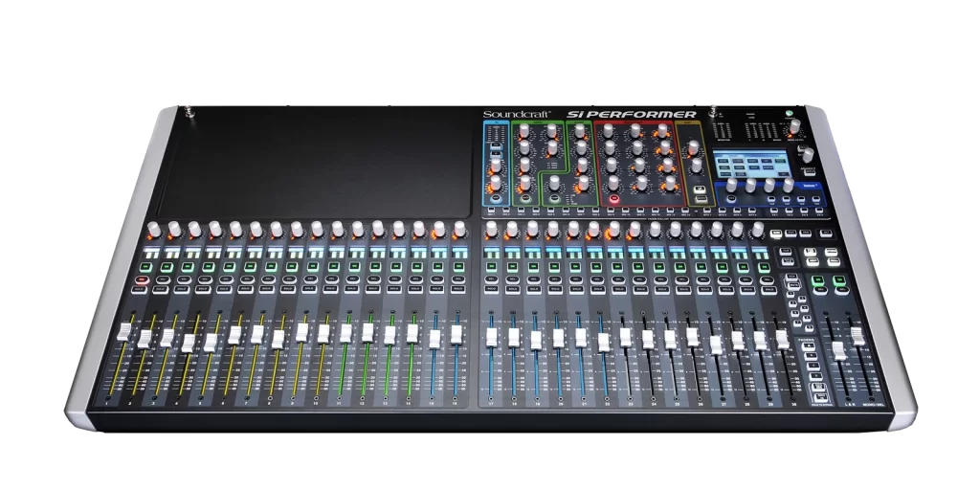Select channel 6 with its SEL button
This screenshot has height=490, width=980.
tap(248, 278)
